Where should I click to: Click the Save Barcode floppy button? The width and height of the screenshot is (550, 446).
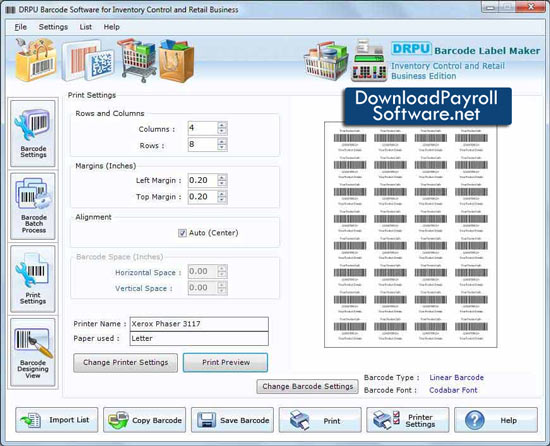[x=232, y=420]
